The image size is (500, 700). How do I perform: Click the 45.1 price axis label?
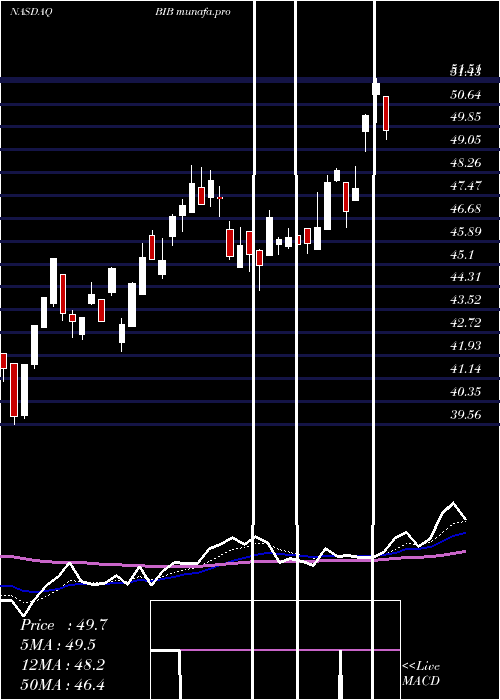462,254
